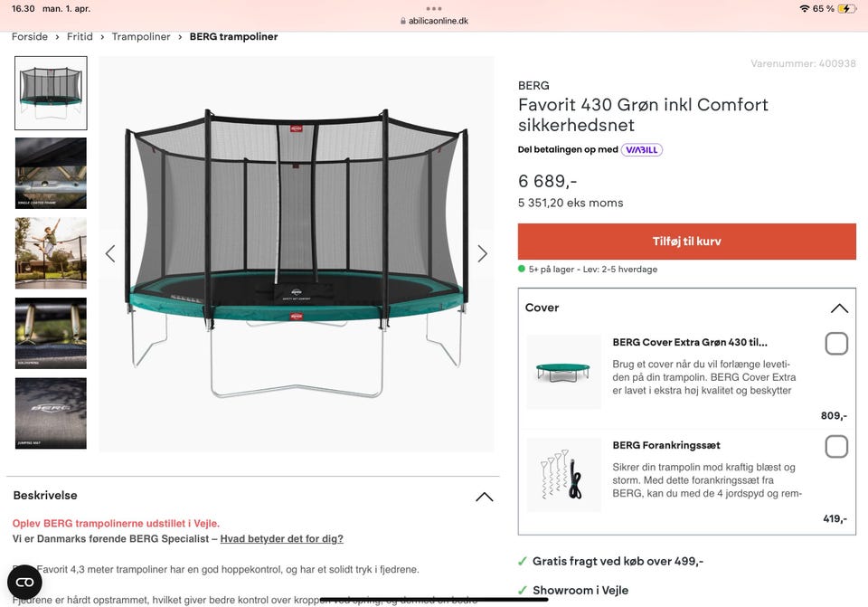Open the Fritid breadcrumb
868x607 pixels.
click(x=80, y=37)
